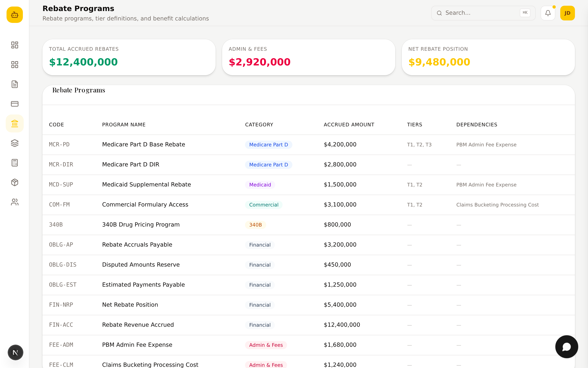The width and height of the screenshot is (588, 368).
Task: Open the four-squares grid icon in sidebar
Action: (14, 64)
